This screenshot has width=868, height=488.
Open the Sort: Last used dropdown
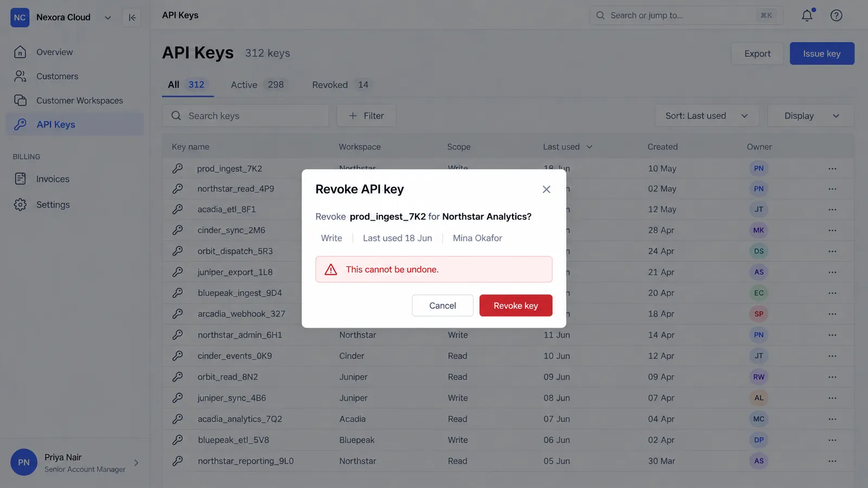click(707, 115)
